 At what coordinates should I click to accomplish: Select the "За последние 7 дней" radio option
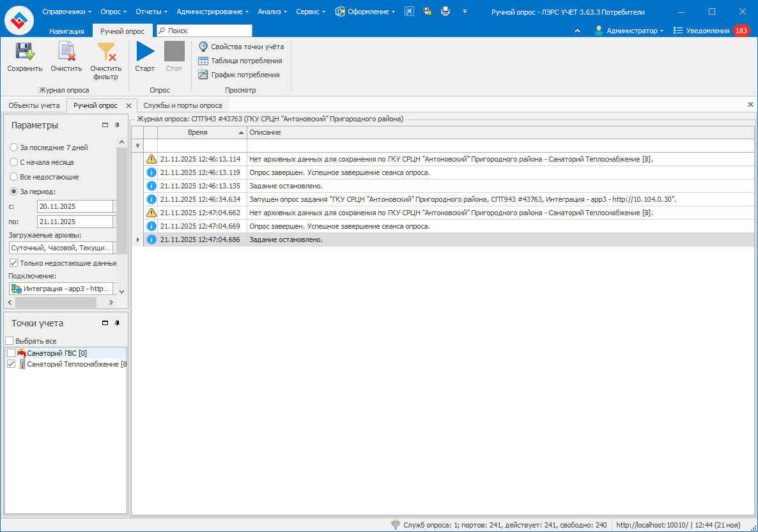click(x=14, y=148)
